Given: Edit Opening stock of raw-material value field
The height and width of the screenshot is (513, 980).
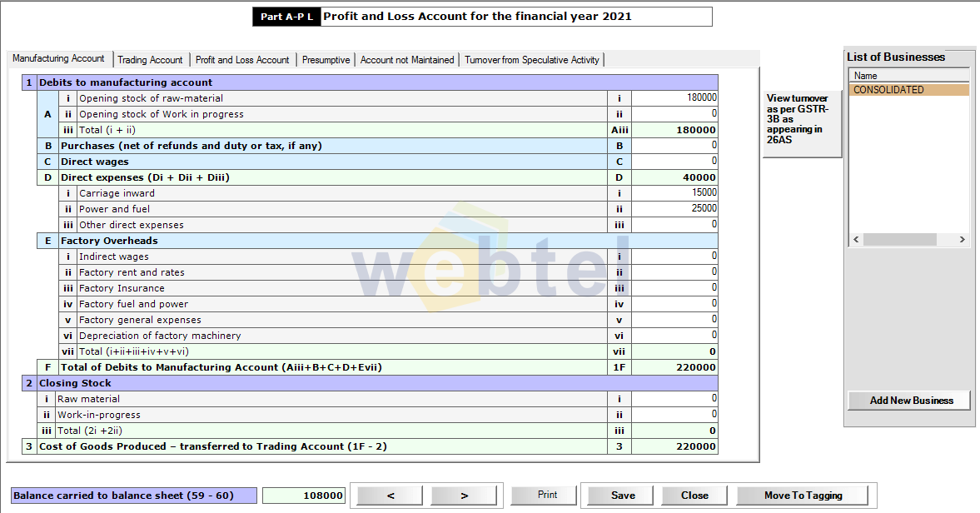Looking at the screenshot, I should click(x=674, y=98).
